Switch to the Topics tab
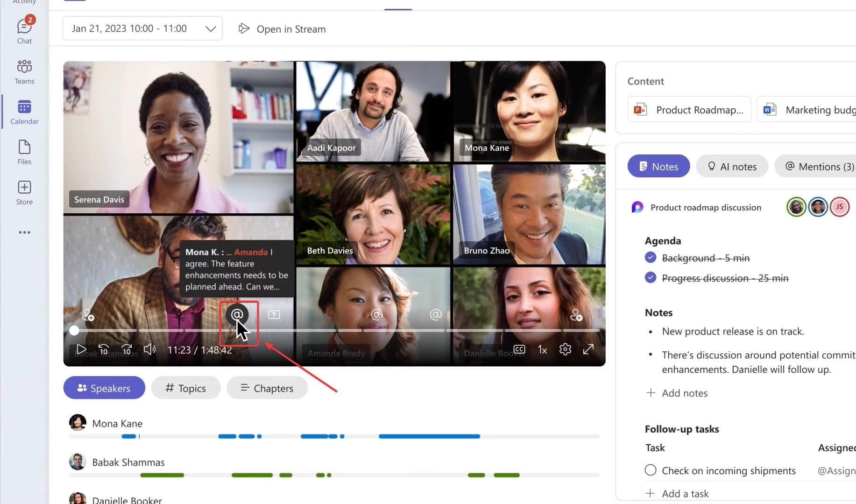Viewport: 856px width, 504px height. [186, 388]
